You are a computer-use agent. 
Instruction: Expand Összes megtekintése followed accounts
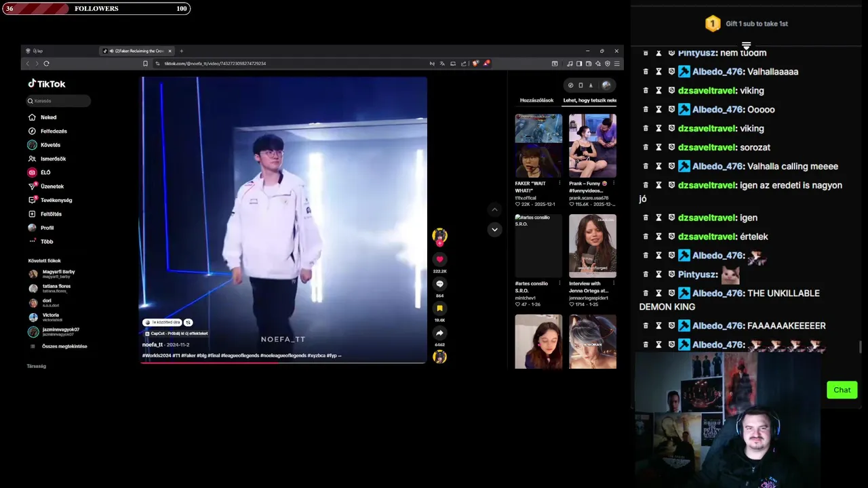[x=58, y=346]
